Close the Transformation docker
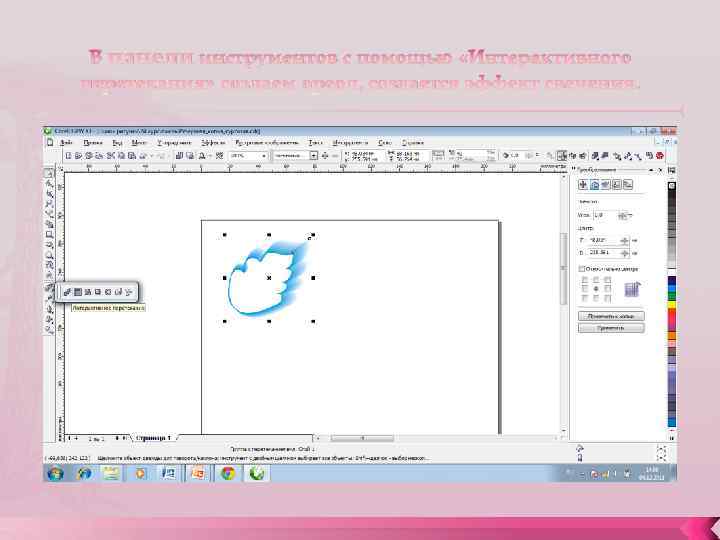720x540 pixels. (x=660, y=170)
